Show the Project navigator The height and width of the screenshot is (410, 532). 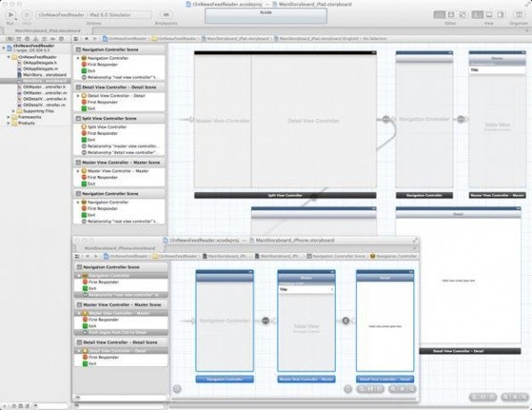(x=10, y=38)
